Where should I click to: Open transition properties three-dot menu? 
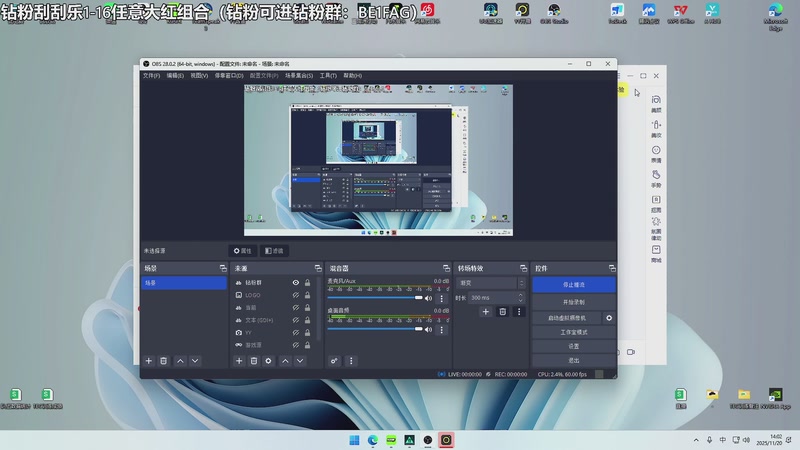(519, 311)
